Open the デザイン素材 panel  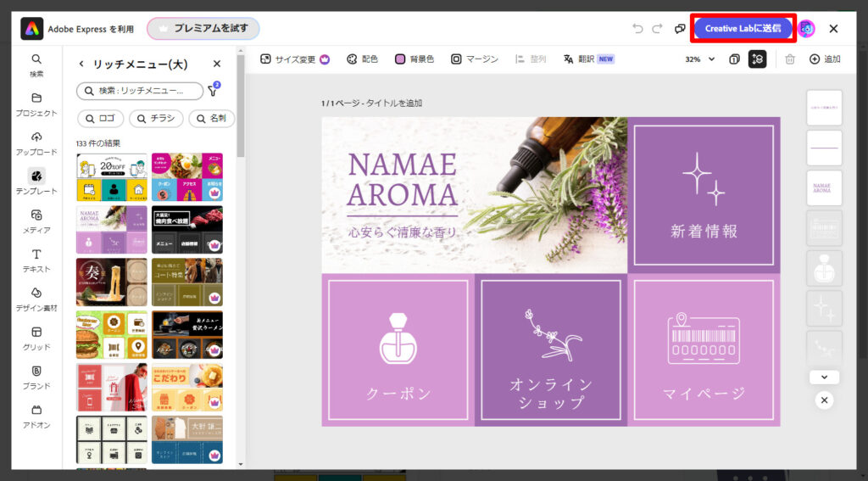[36, 299]
